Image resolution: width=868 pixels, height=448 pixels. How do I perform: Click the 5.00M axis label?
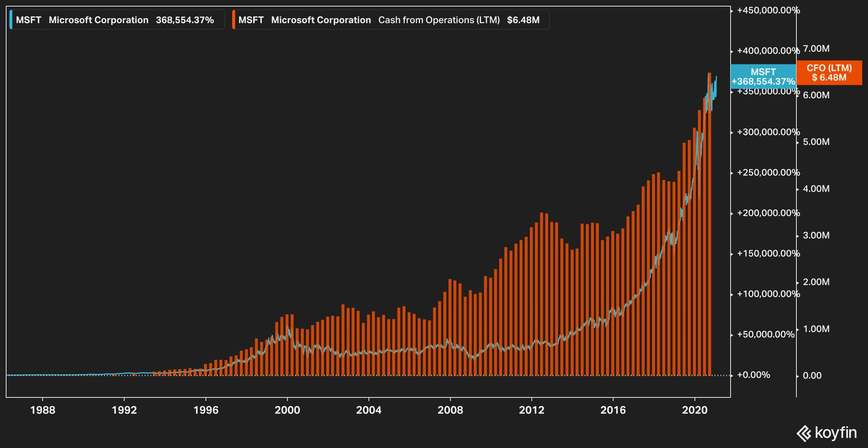tap(816, 142)
